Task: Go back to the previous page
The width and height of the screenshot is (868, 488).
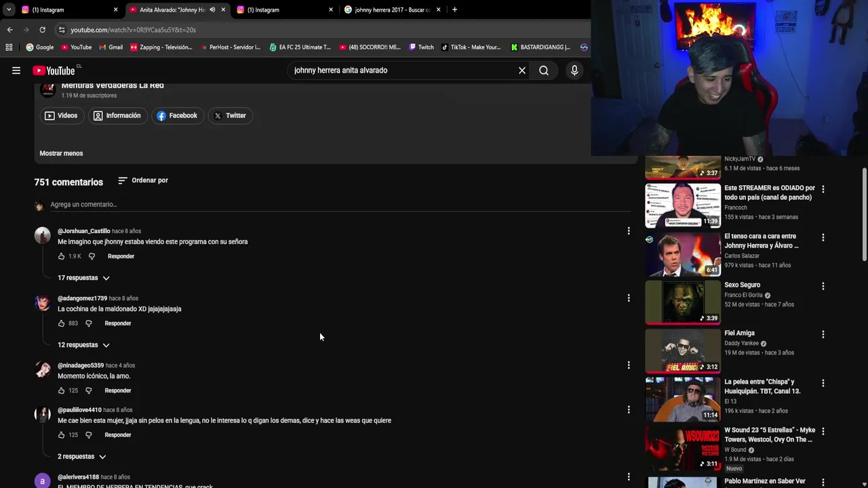Action: (x=9, y=30)
